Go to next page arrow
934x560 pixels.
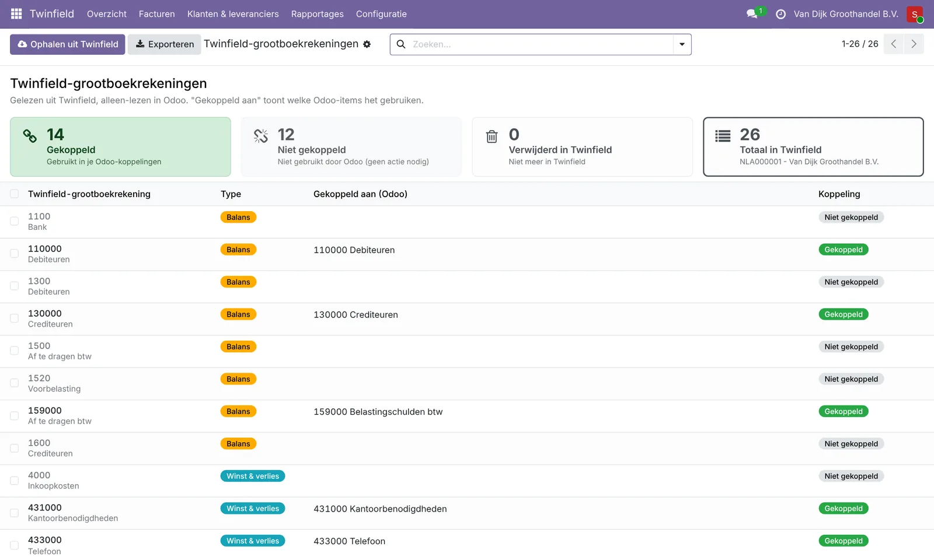click(x=914, y=44)
